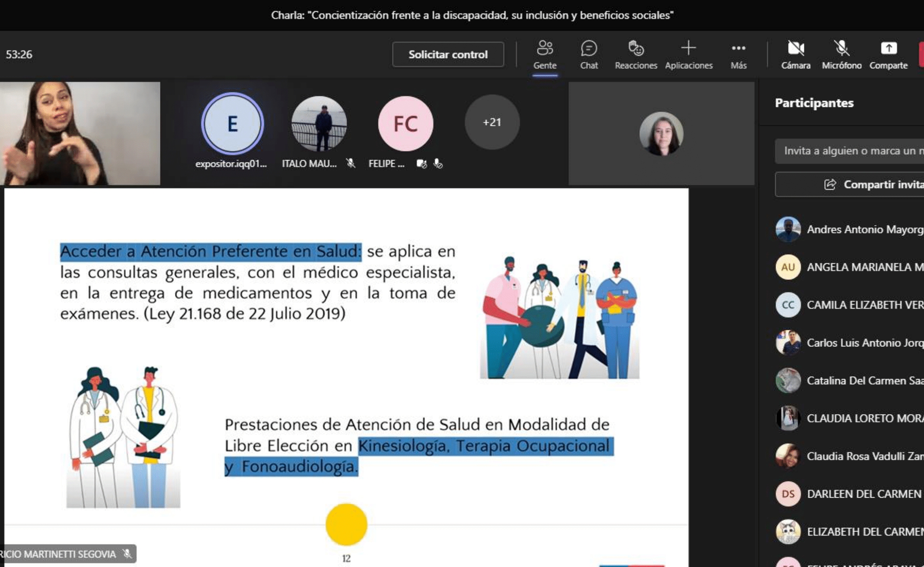Viewport: 924px width, 567px height.
Task: Select participant Andres Antonio Mayorga
Action: (x=849, y=229)
